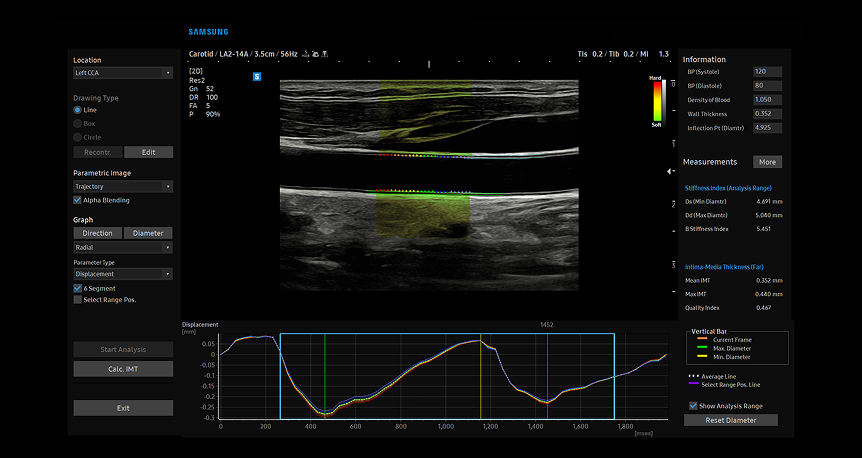862x458 pixels.
Task: Click the BP (Systole) field showing 120
Action: (x=767, y=72)
